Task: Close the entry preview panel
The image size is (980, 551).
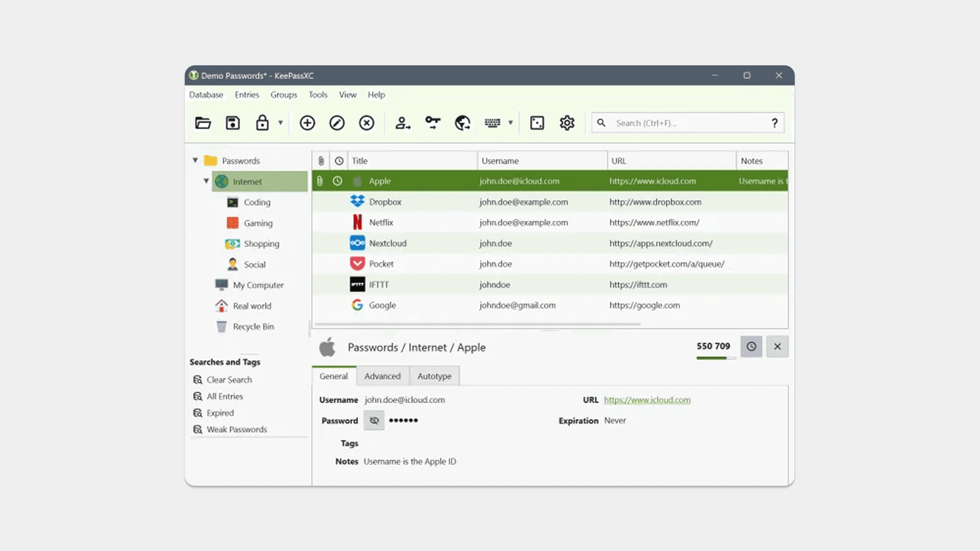Action: [777, 346]
